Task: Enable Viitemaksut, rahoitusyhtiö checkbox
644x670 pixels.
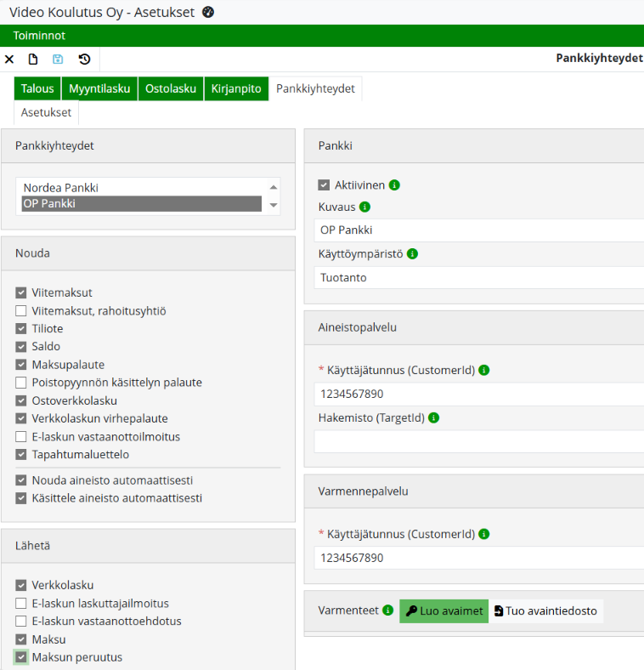Action: pyautogui.click(x=21, y=311)
